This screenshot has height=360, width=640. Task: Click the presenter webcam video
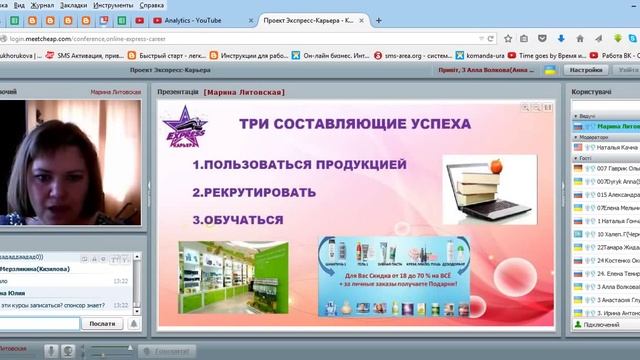point(70,162)
